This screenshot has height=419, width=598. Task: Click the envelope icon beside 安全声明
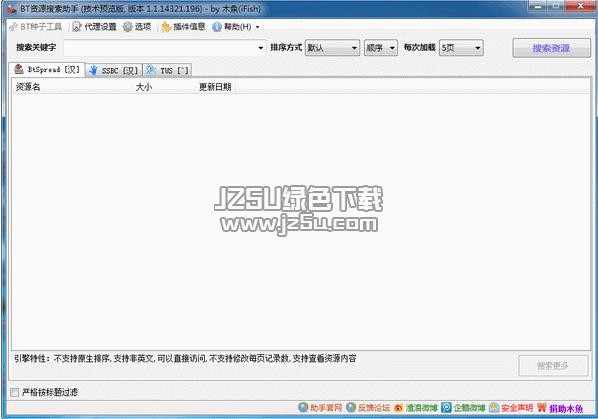(x=494, y=408)
